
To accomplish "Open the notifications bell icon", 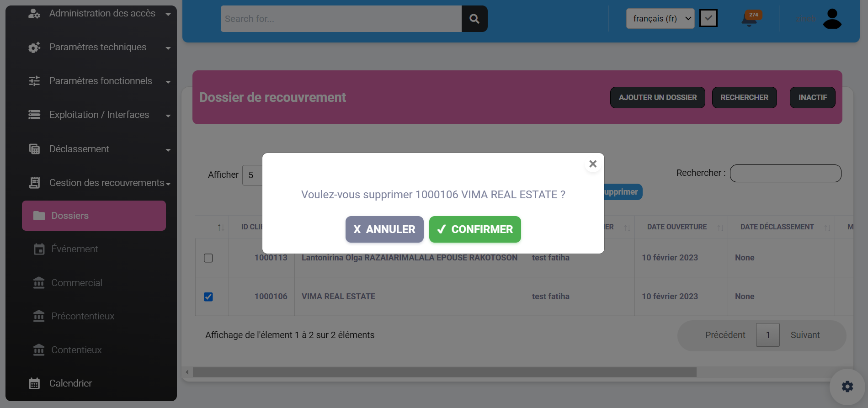I will (750, 19).
